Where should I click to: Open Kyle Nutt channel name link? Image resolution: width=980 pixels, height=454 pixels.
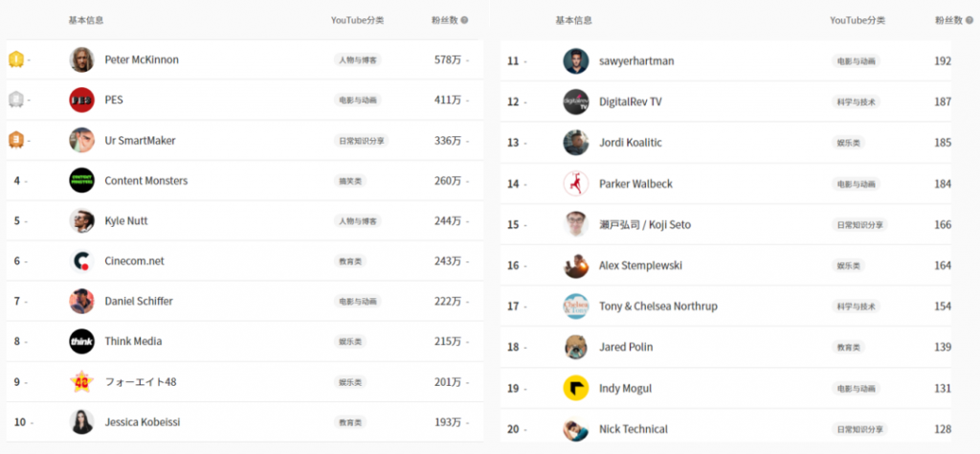click(x=126, y=220)
